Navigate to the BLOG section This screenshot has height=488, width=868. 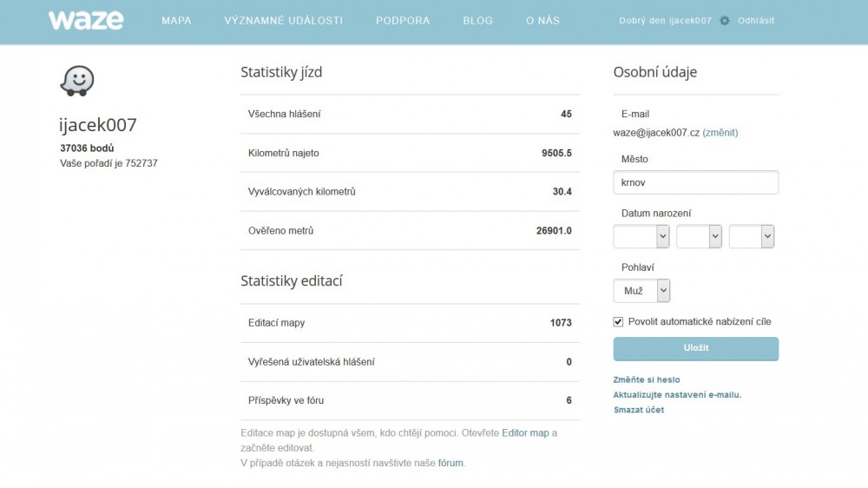point(477,21)
